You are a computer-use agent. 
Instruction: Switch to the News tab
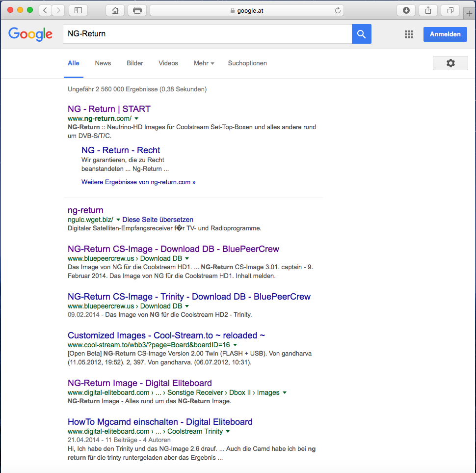[x=103, y=63]
